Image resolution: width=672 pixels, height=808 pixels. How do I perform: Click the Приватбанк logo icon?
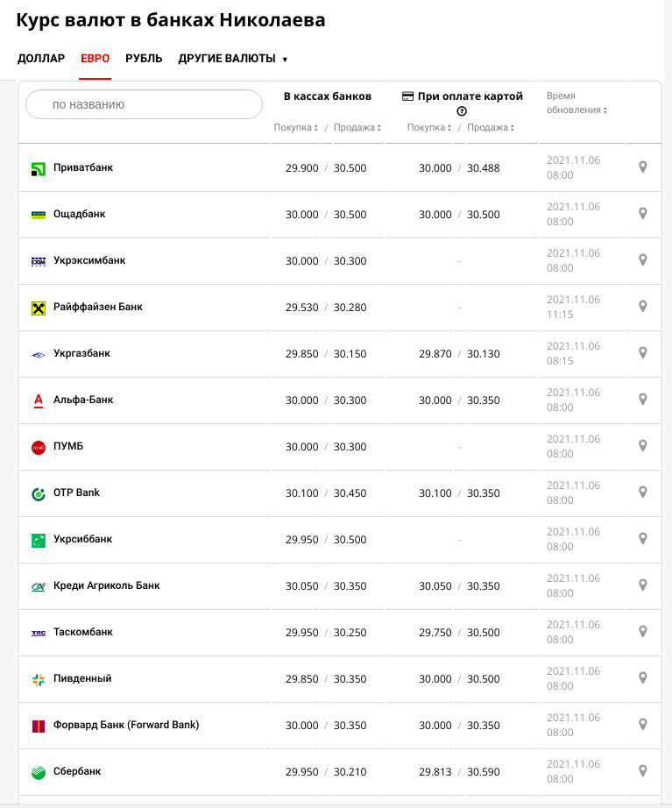[39, 168]
